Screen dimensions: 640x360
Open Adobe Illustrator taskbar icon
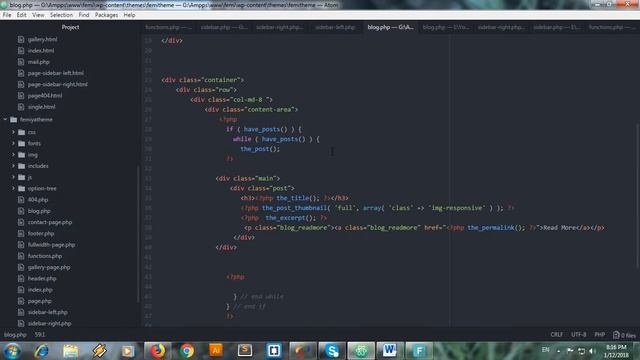pyautogui.click(x=216, y=351)
